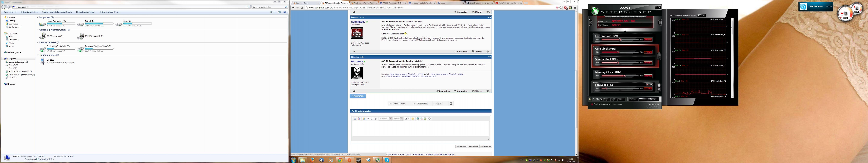Insert a smiley in the reply editor

pos(412,119)
